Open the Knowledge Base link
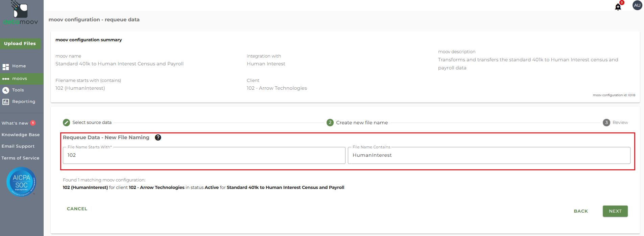 21,135
